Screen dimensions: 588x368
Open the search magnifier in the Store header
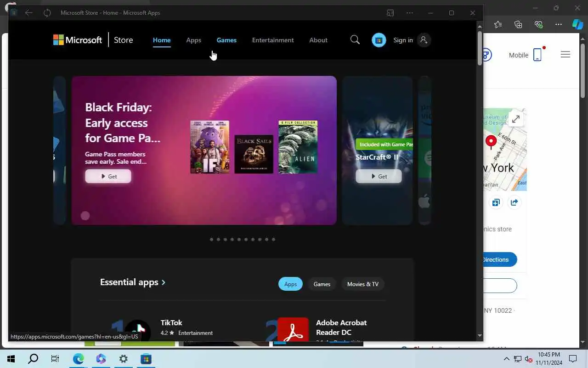(355, 40)
